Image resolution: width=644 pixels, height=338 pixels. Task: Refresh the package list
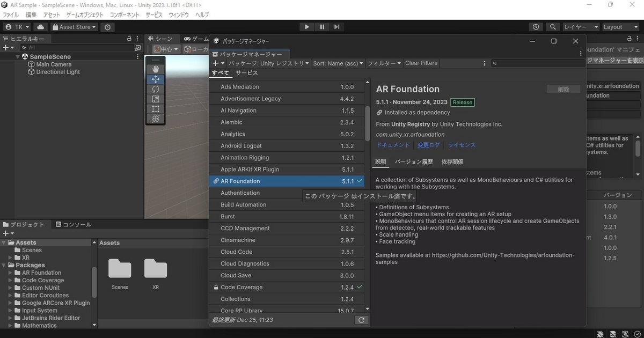[361, 320]
